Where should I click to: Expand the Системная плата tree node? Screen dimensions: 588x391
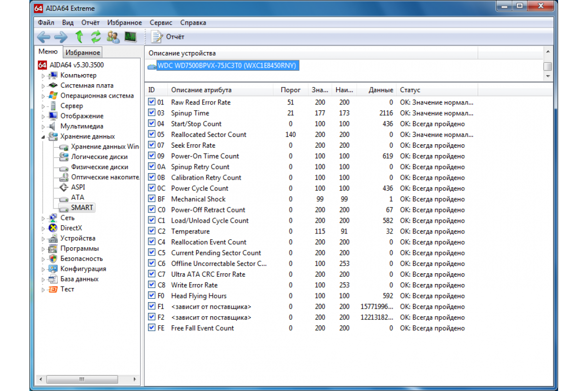point(43,86)
